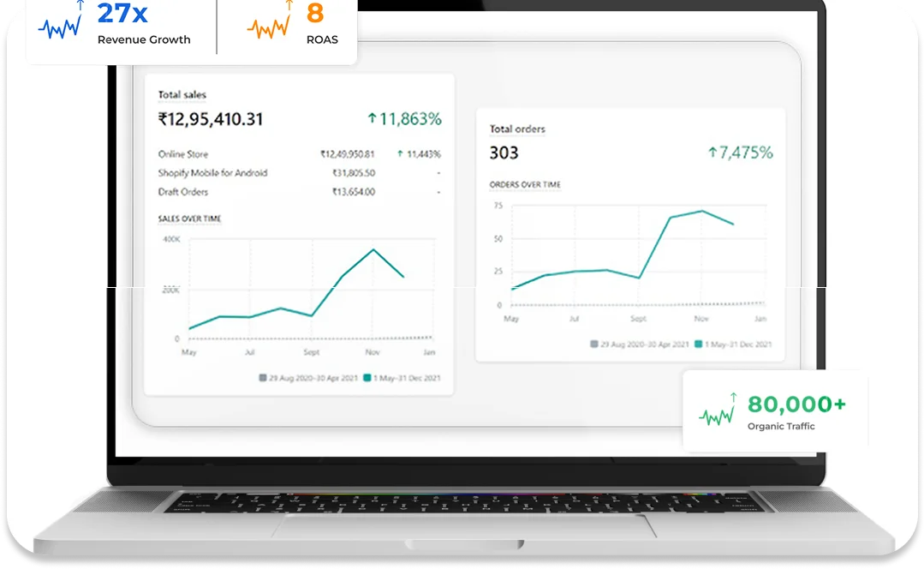Click the 80,000+ Organic Traffic card

coord(775,410)
